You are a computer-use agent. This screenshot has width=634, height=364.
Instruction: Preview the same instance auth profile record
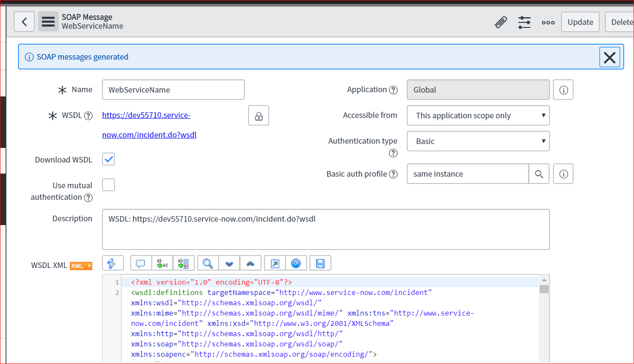point(563,174)
